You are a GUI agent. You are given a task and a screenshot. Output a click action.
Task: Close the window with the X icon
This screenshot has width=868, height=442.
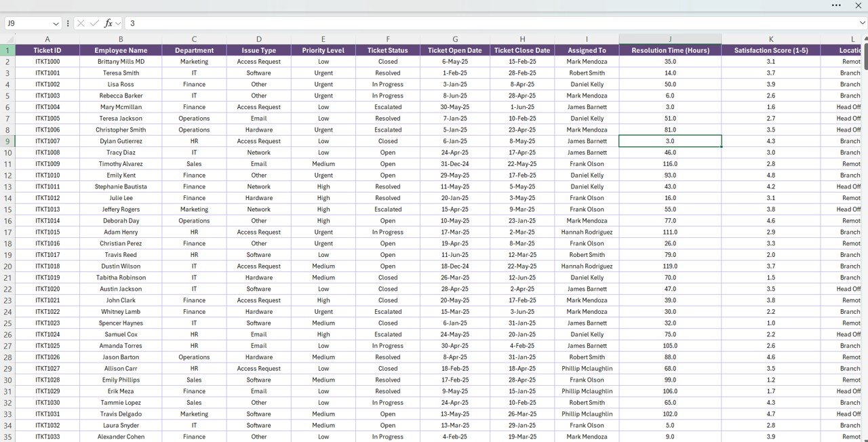pos(856,5)
